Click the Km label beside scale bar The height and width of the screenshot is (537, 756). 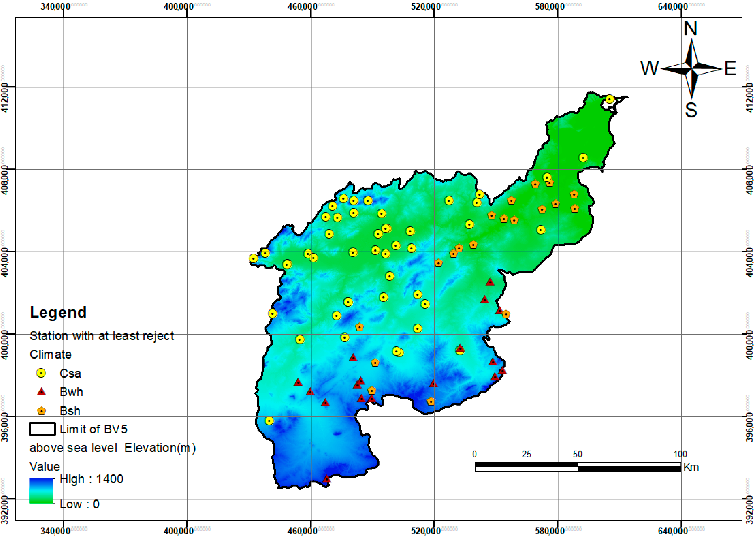point(691,468)
